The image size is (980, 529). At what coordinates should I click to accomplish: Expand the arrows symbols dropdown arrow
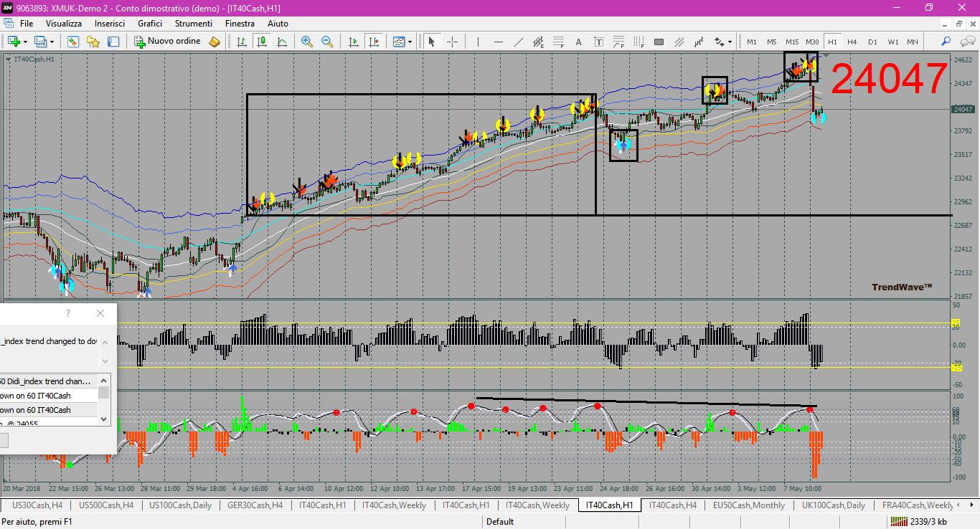point(728,42)
